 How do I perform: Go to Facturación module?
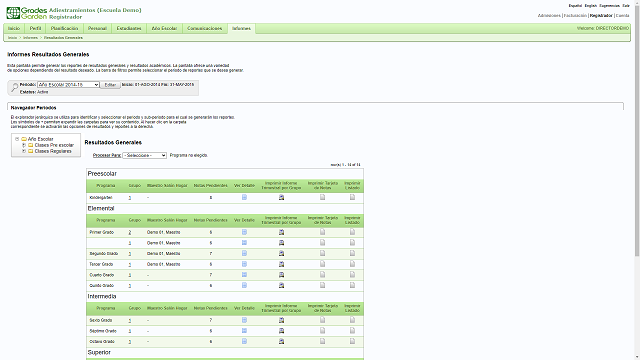[575, 16]
